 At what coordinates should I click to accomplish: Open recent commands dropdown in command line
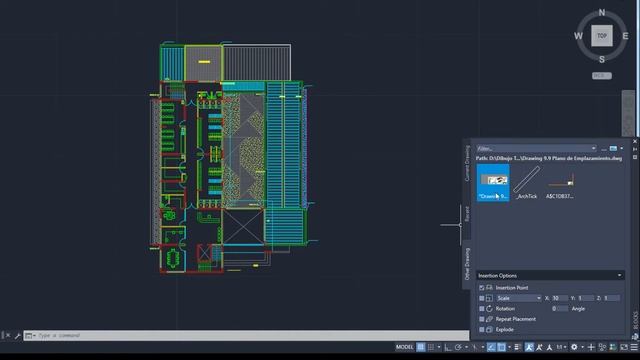coord(30,336)
